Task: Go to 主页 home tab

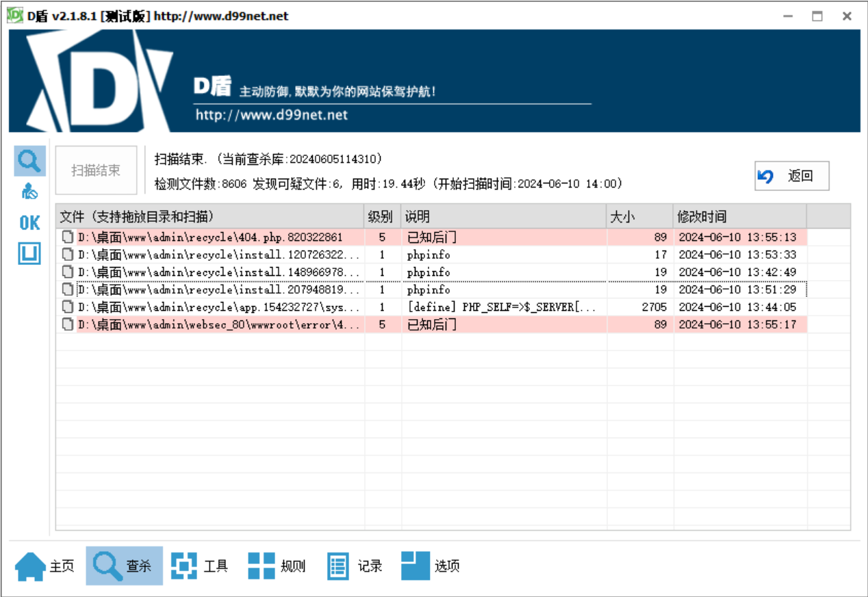Action: pyautogui.click(x=45, y=566)
